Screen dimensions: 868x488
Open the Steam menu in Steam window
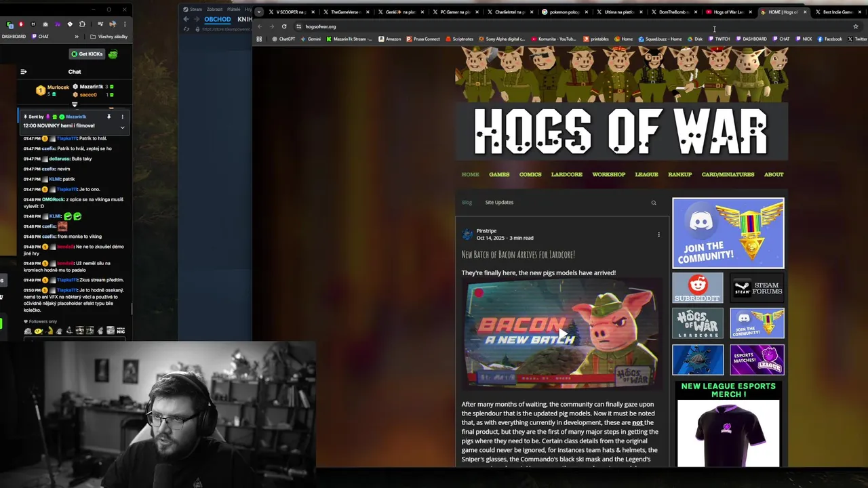pos(194,9)
